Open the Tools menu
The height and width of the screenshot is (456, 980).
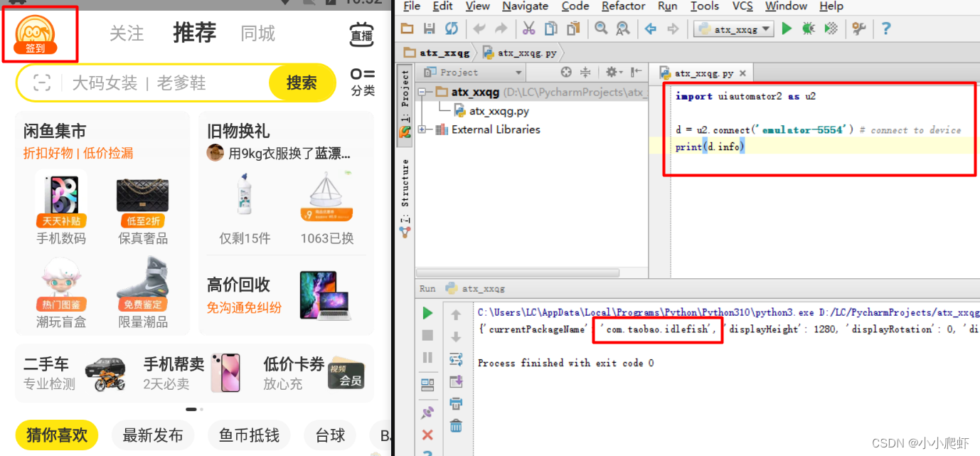tap(705, 6)
